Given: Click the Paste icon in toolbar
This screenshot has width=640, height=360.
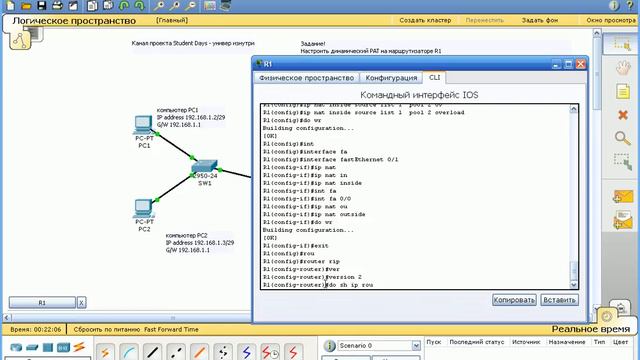Looking at the screenshot, I should pyautogui.click(x=108, y=5).
